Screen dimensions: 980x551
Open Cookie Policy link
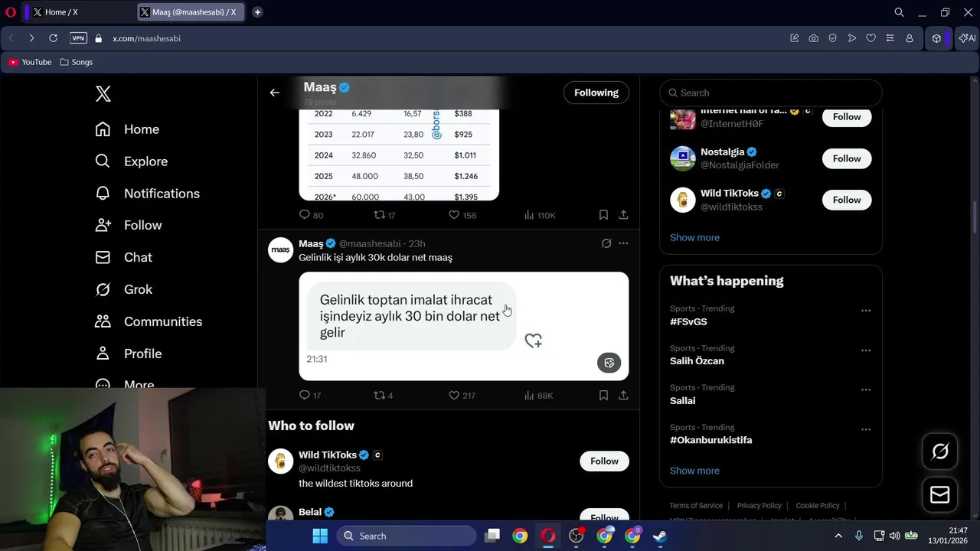tap(818, 506)
